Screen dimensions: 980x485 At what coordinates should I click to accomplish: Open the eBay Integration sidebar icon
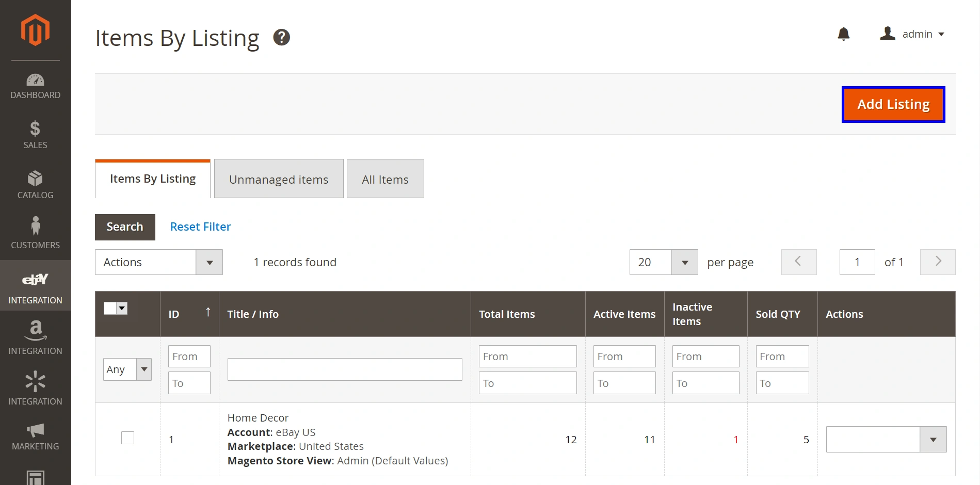(x=35, y=280)
